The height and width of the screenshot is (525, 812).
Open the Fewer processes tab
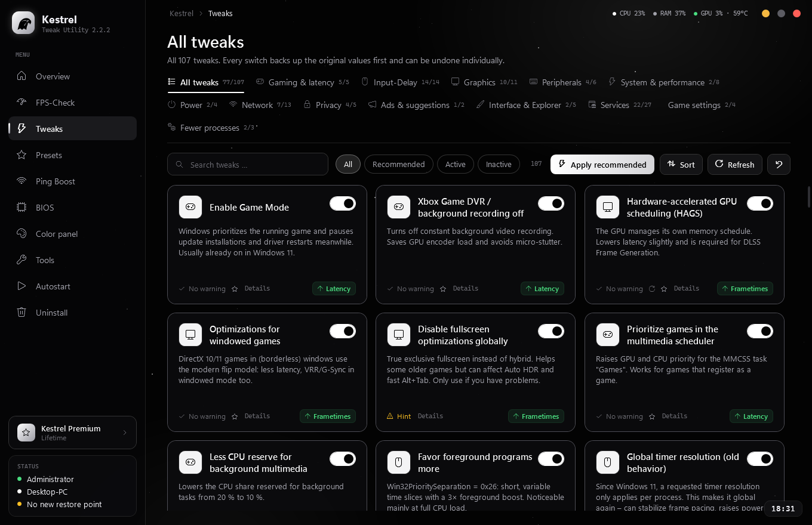point(213,128)
